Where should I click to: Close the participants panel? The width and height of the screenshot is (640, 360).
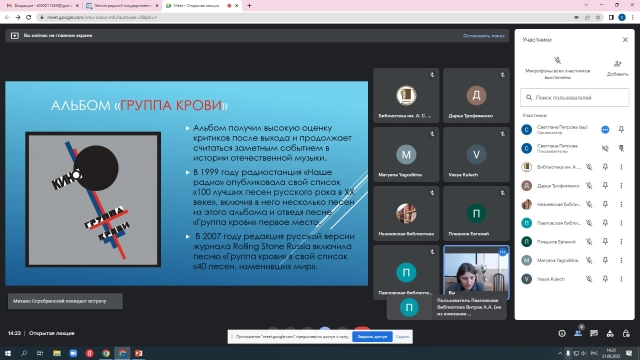coord(625,40)
